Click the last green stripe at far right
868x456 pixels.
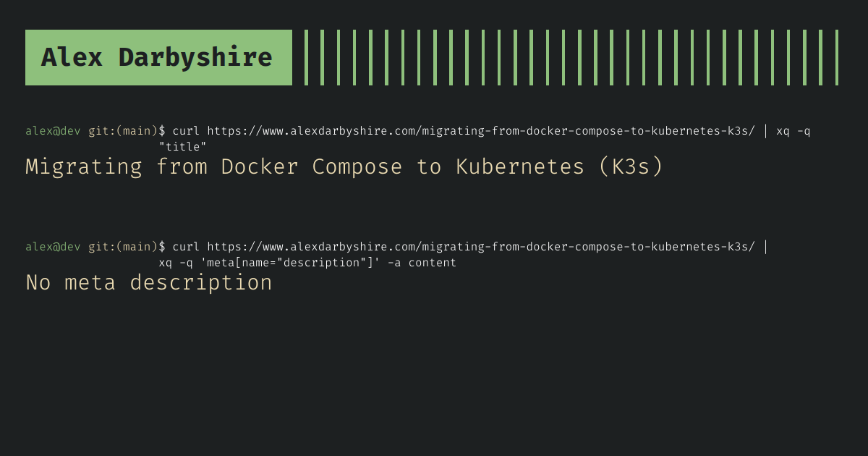tap(838, 56)
